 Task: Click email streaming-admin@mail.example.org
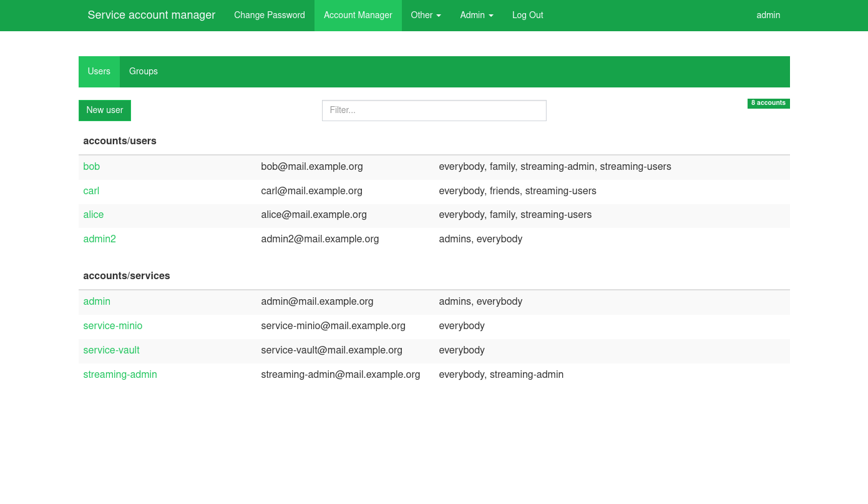coord(341,375)
